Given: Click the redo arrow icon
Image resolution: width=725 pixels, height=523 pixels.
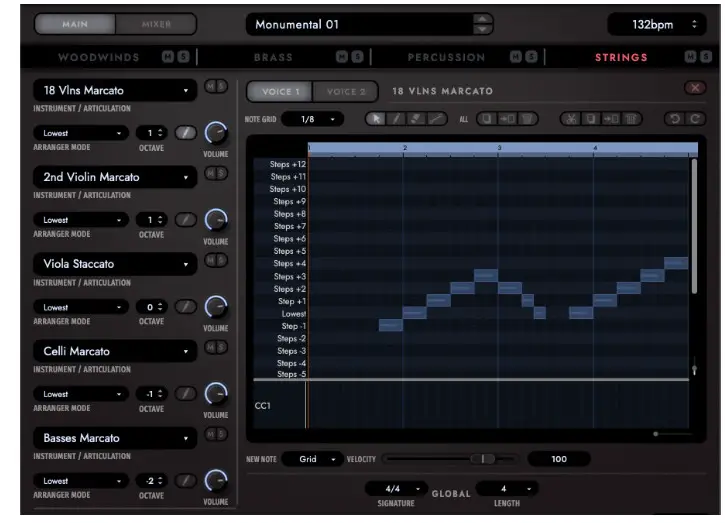Looking at the screenshot, I should click(x=691, y=119).
